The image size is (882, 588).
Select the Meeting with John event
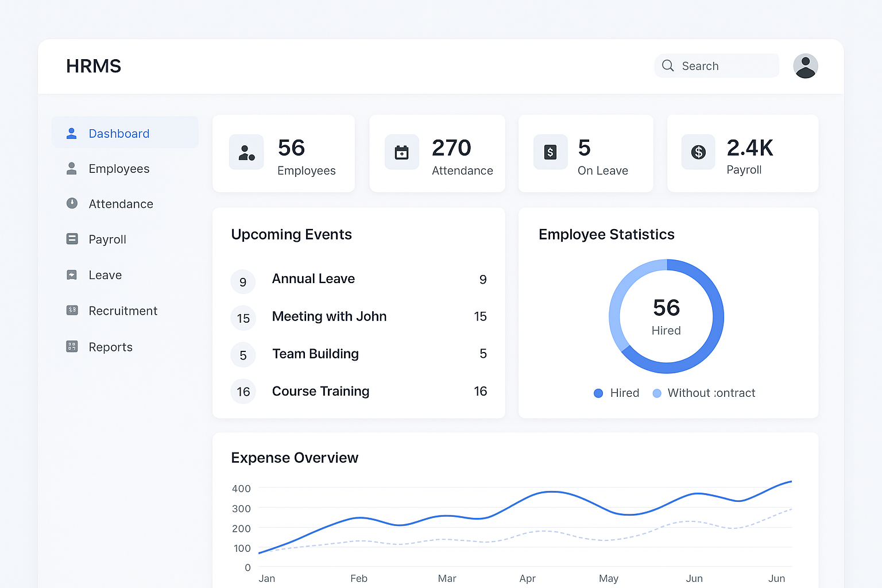pos(329,316)
